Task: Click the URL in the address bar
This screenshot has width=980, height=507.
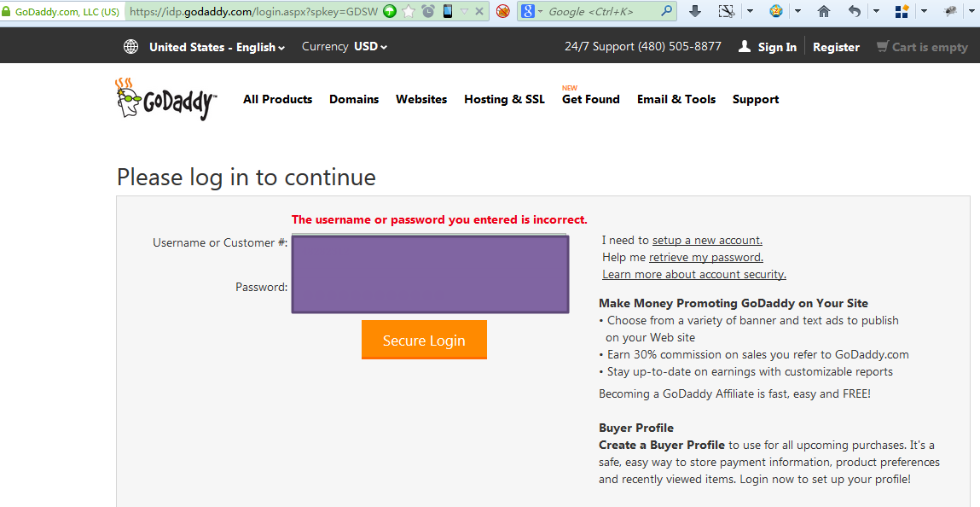Action: pyautogui.click(x=254, y=11)
